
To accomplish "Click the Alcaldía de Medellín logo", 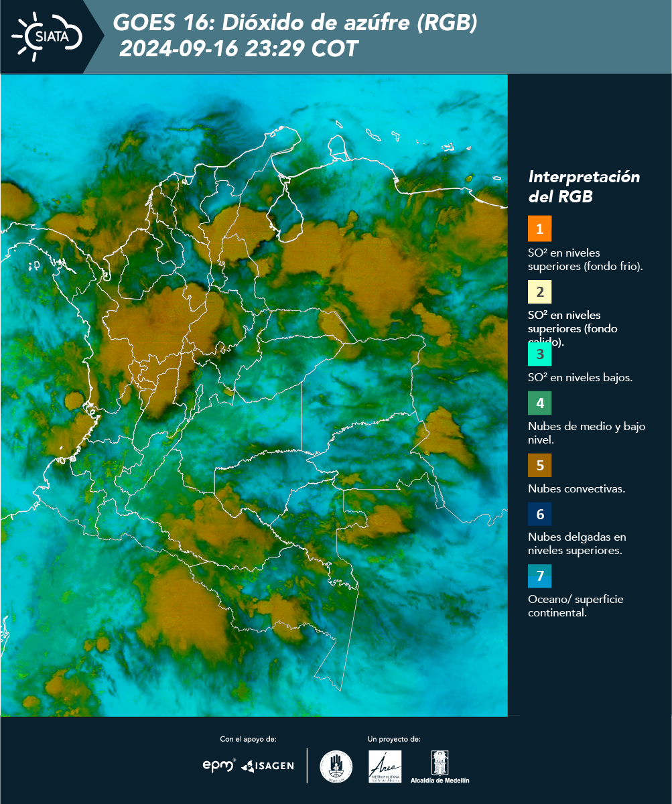I will 440,766.
